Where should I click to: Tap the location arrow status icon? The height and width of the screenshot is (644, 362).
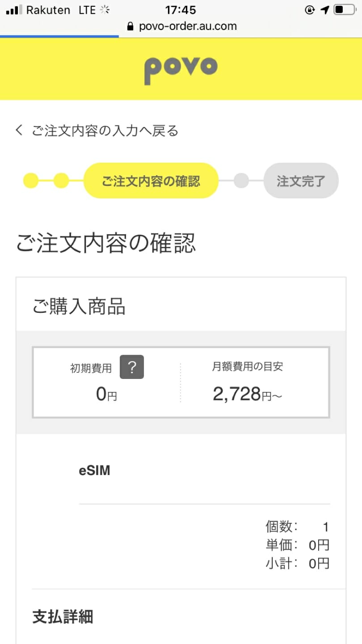point(324,9)
